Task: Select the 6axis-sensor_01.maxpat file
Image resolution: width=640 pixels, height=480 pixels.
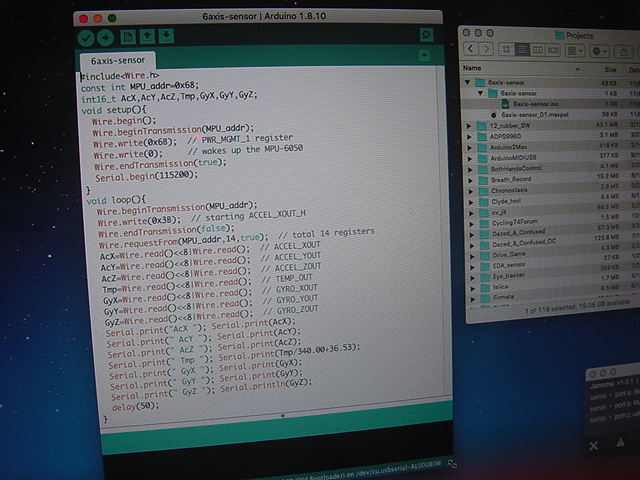Action: (535, 115)
